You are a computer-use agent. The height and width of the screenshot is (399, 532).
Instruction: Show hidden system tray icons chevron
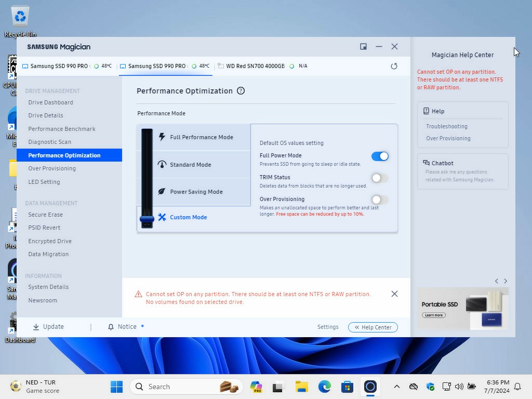397,387
